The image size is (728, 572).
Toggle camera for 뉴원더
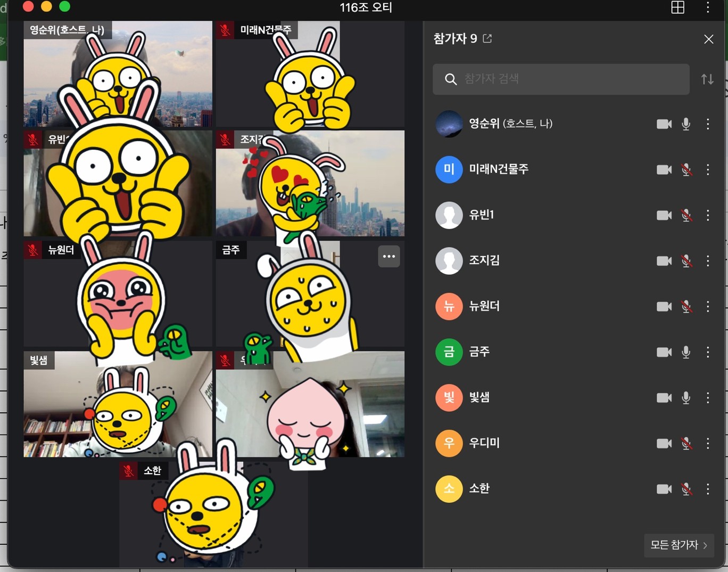tap(664, 307)
